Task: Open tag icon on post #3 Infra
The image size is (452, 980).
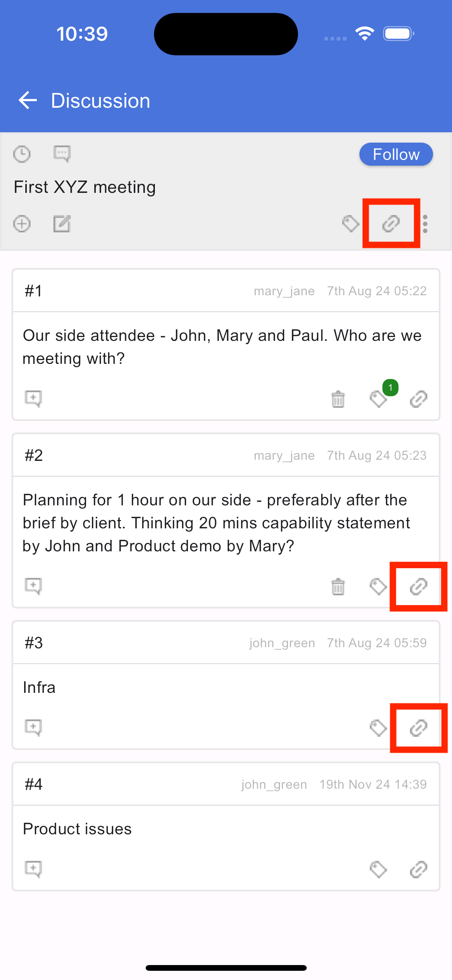Action: (x=378, y=728)
